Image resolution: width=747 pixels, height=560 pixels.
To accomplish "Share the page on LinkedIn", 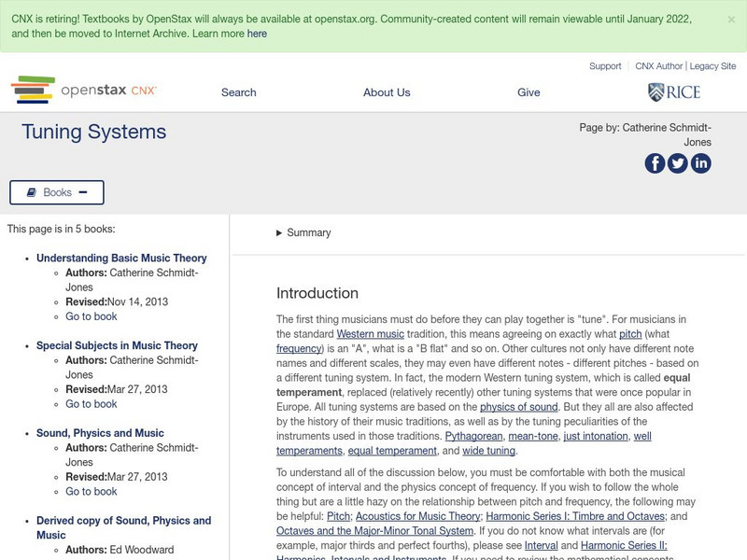I will click(x=700, y=163).
